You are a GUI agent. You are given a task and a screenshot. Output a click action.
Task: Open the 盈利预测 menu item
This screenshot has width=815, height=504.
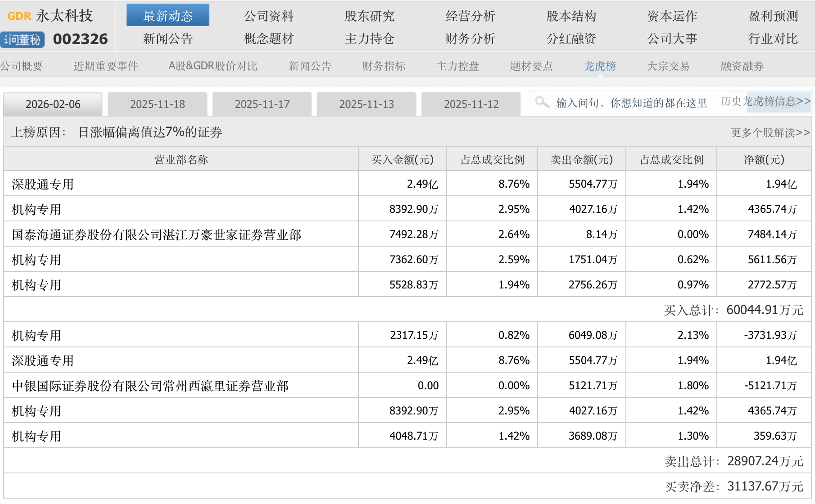[x=773, y=16]
